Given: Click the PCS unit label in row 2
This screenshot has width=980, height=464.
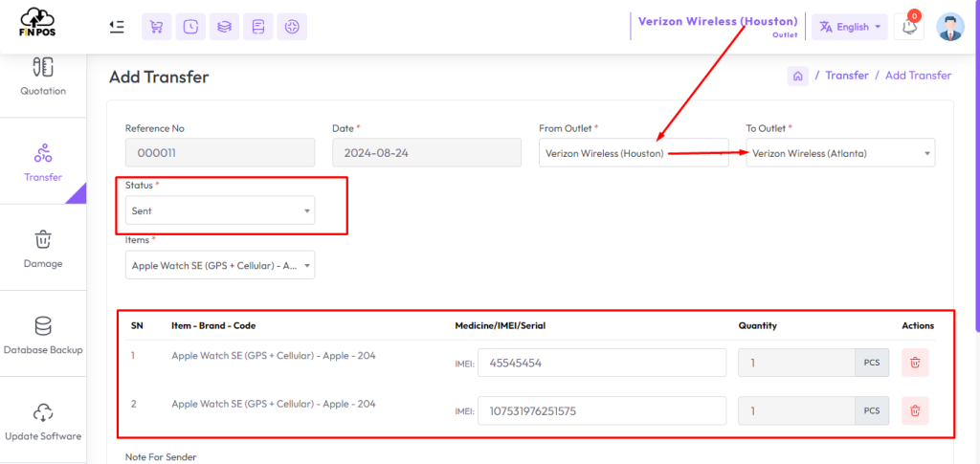Looking at the screenshot, I should tap(872, 411).
